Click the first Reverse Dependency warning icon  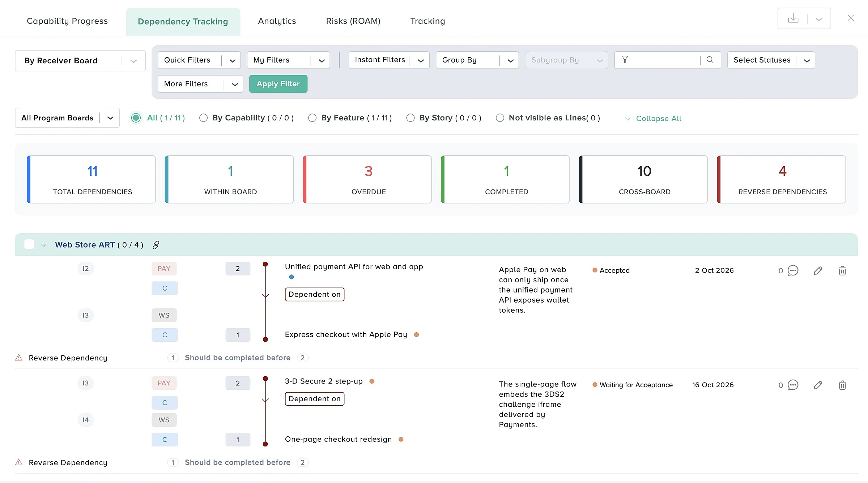(19, 358)
